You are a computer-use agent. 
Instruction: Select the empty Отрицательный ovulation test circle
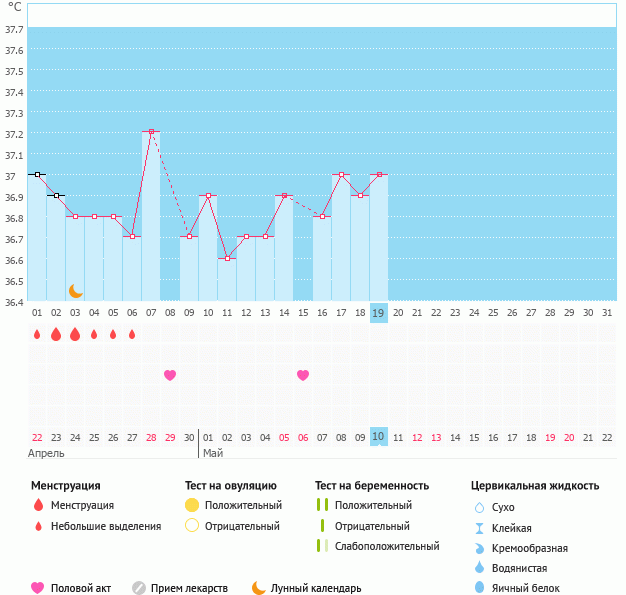point(192,526)
